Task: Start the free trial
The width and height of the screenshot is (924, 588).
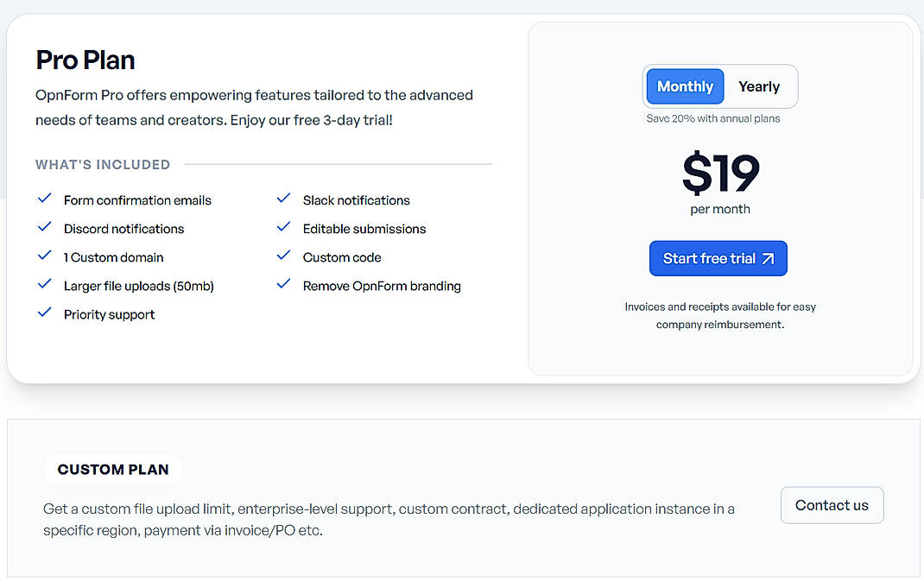Action: (x=718, y=258)
